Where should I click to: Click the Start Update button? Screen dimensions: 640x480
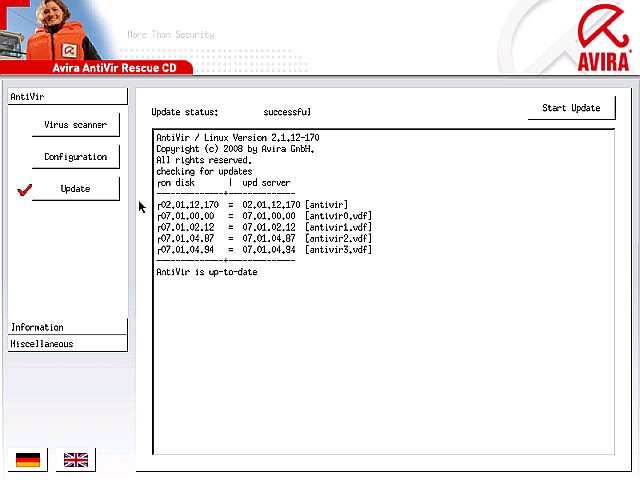(x=571, y=108)
